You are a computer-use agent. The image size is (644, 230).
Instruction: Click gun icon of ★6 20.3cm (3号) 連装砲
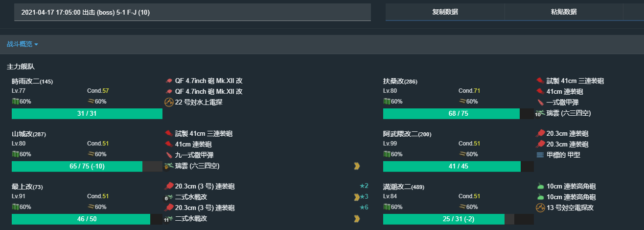click(169, 208)
